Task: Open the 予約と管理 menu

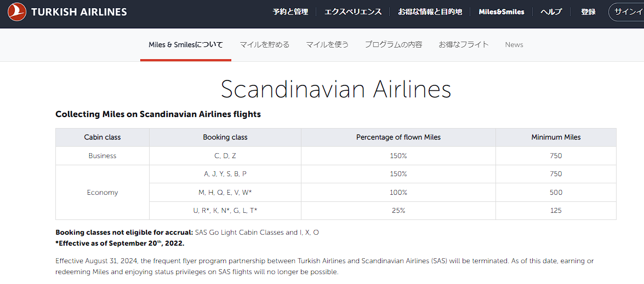Action: tap(290, 11)
